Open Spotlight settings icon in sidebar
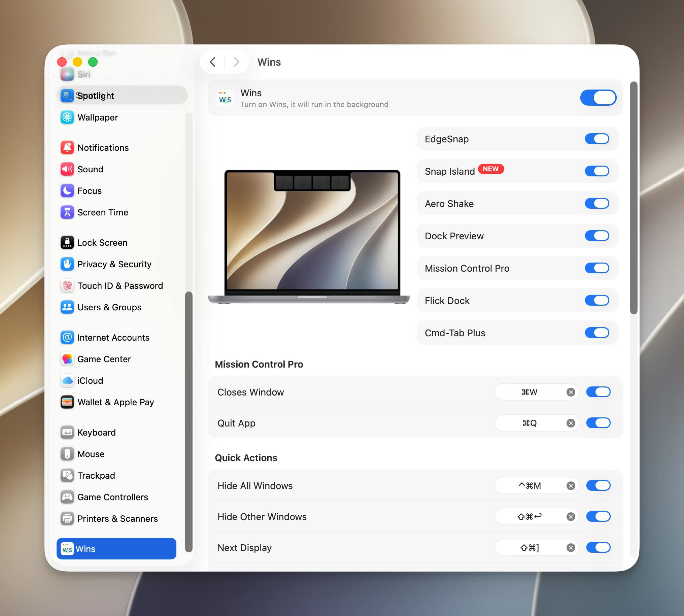Viewport: 684px width, 616px height. [x=67, y=96]
